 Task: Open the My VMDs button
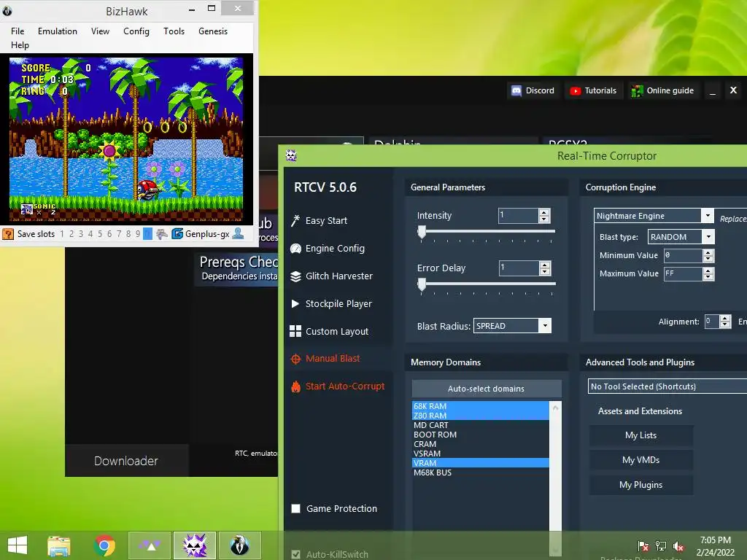(640, 460)
